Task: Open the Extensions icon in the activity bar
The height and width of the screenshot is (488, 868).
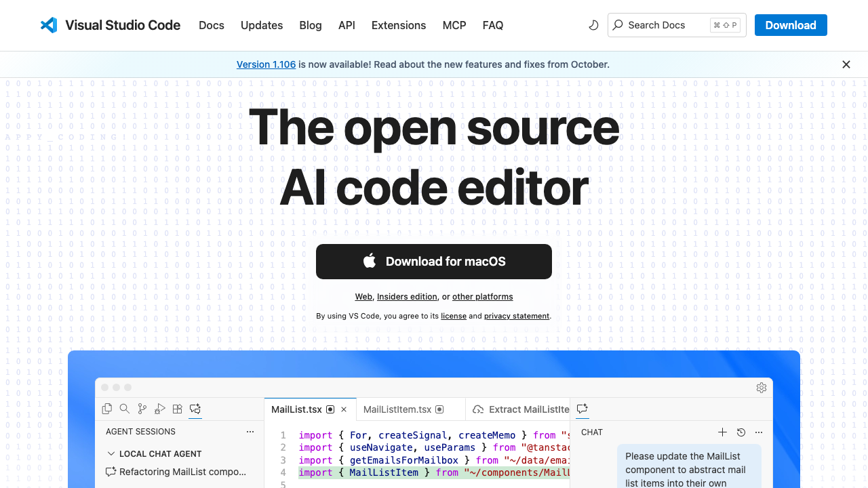Action: coord(177,409)
